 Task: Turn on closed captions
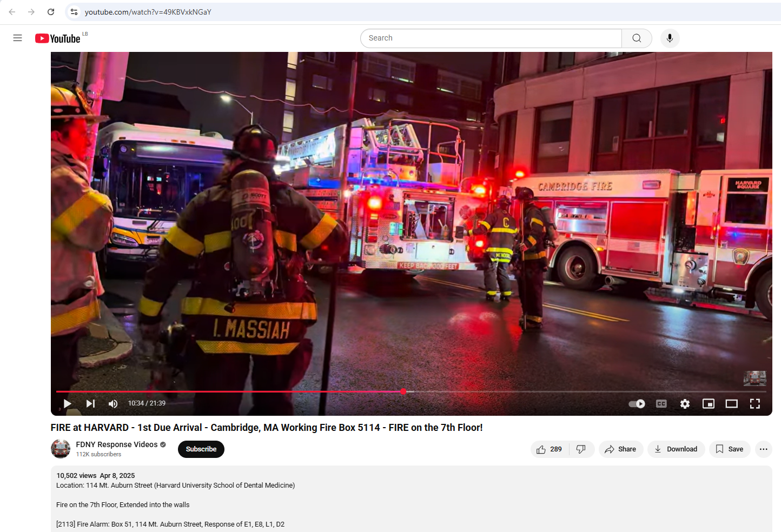pos(661,404)
